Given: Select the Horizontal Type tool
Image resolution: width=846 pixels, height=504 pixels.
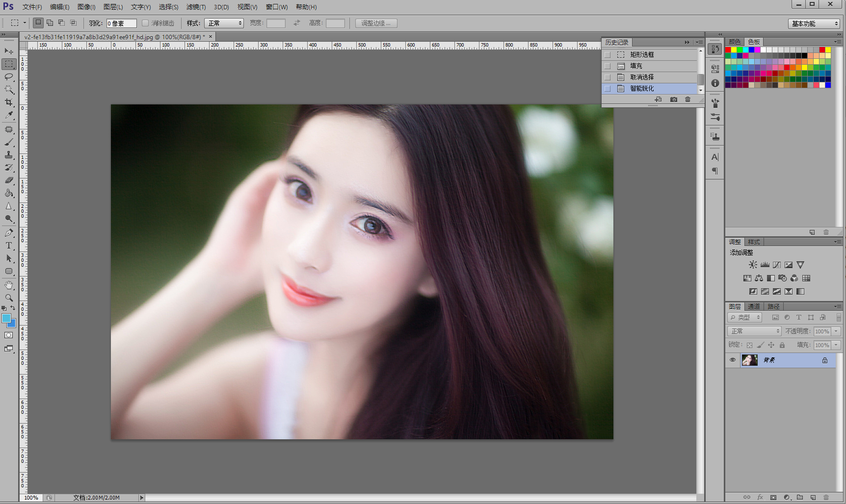Looking at the screenshot, I should point(9,245).
